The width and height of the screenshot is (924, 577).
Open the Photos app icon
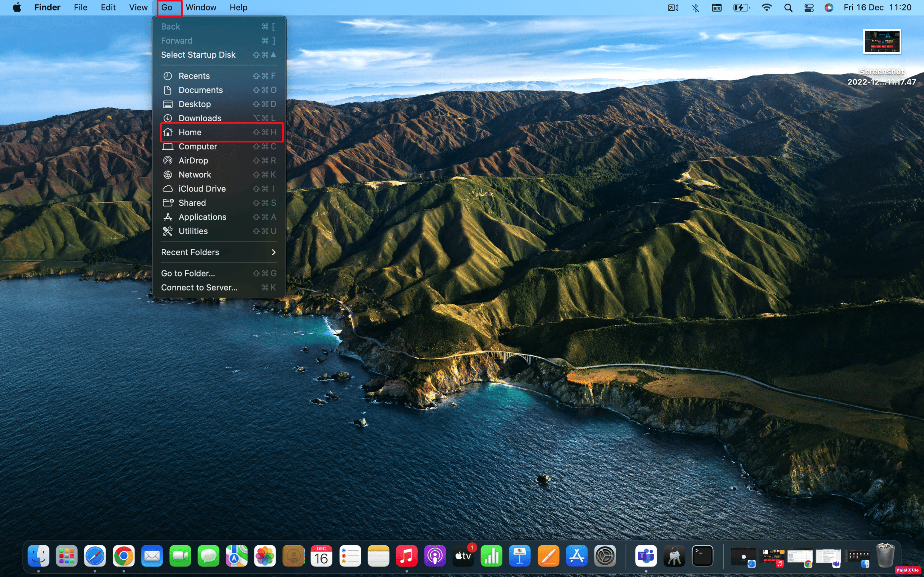265,556
